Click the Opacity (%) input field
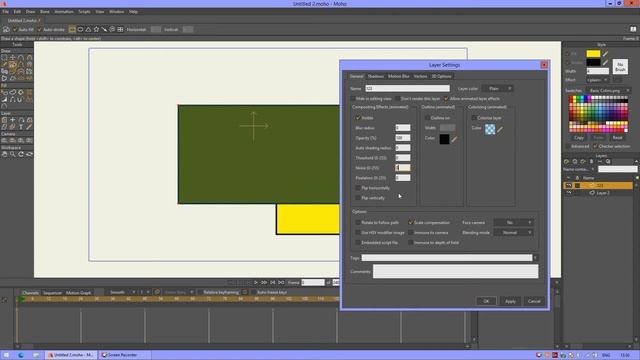The height and width of the screenshot is (360, 640). point(403,138)
